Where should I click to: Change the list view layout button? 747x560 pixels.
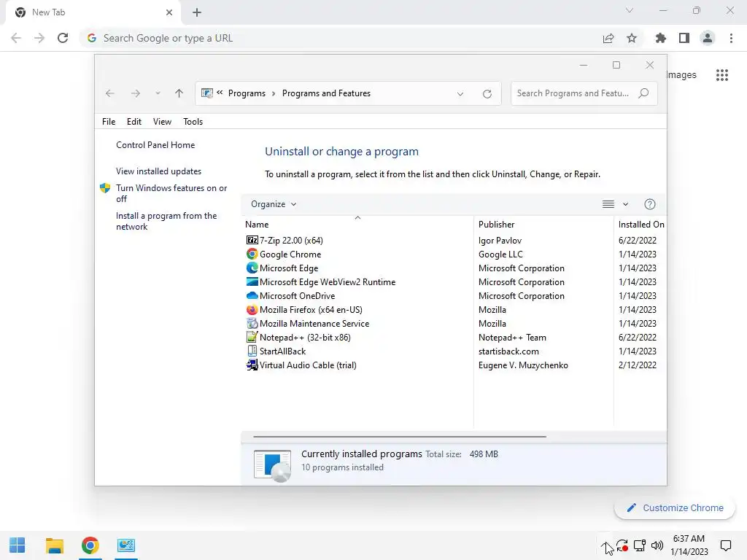608,204
